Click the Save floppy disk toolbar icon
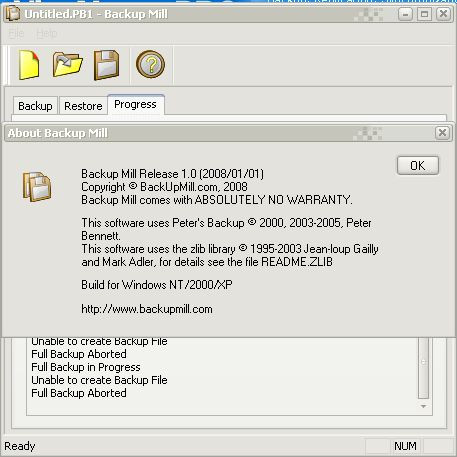 (106, 65)
